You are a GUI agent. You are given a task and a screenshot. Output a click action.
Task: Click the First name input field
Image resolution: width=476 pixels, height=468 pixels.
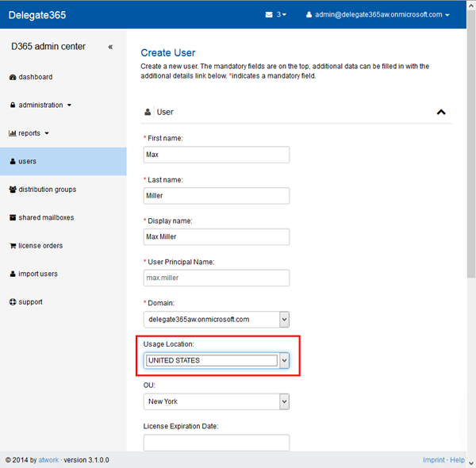(217, 155)
